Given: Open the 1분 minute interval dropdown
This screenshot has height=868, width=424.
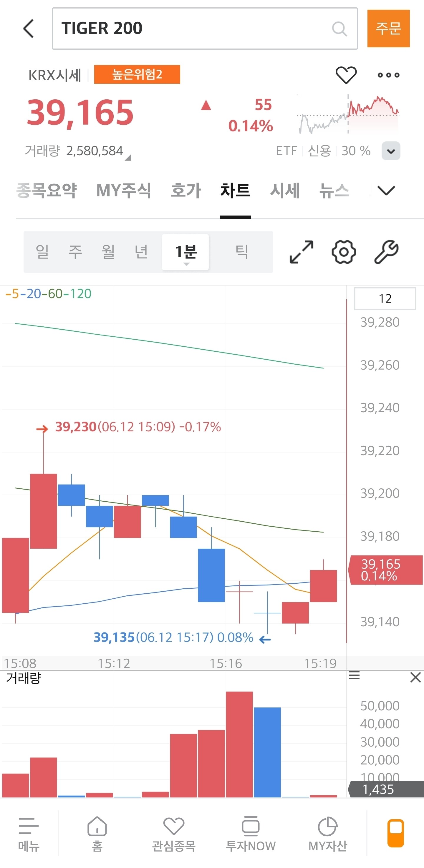Looking at the screenshot, I should point(185,252).
